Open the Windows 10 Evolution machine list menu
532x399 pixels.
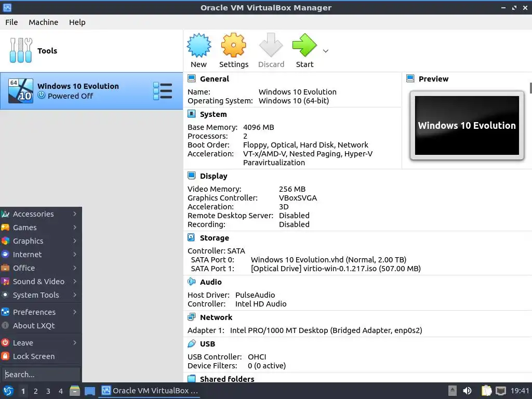(163, 91)
